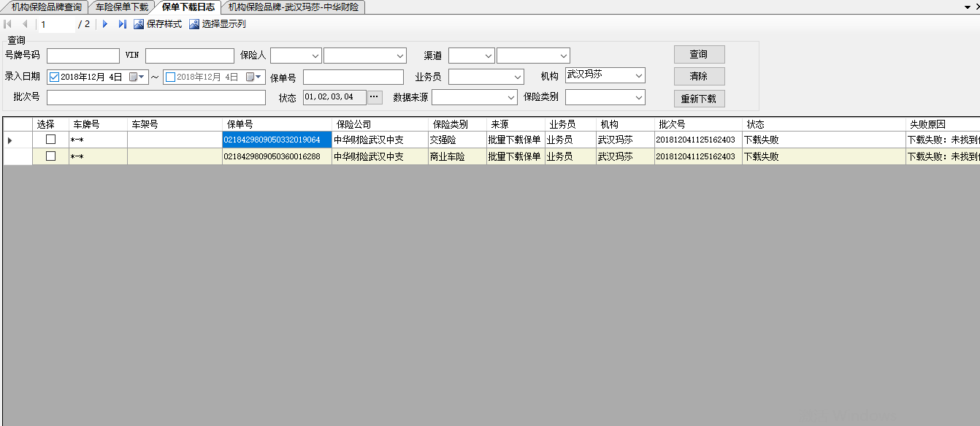Sort by the 车牌号 column header

pyautogui.click(x=98, y=124)
